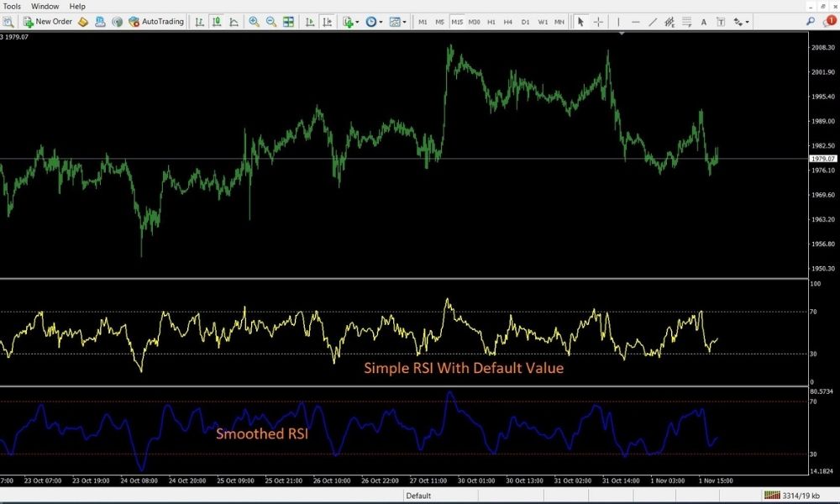Open the Window menu
This screenshot has width=840, height=504.
(45, 6)
